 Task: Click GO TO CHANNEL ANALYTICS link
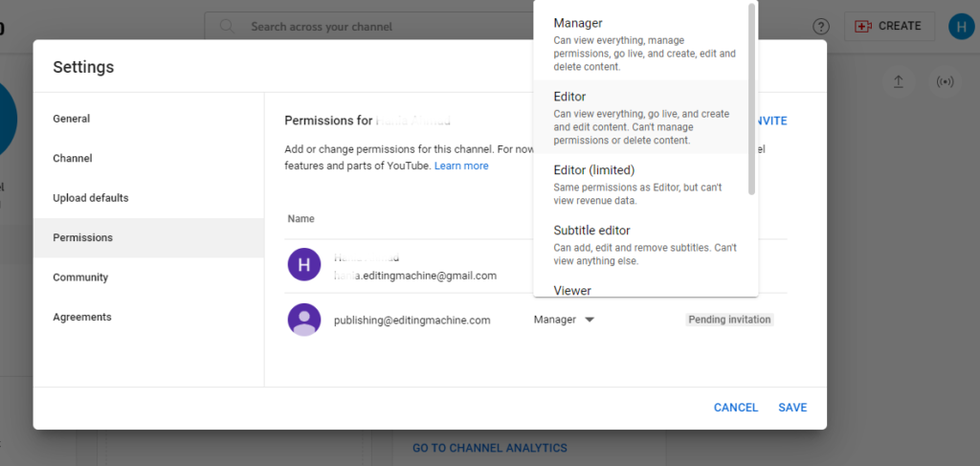click(489, 448)
